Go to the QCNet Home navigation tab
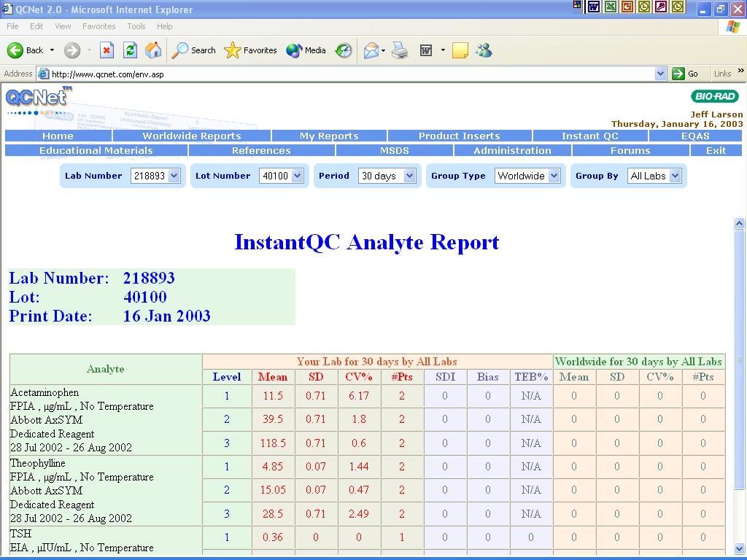The width and height of the screenshot is (747, 560). 58,136
